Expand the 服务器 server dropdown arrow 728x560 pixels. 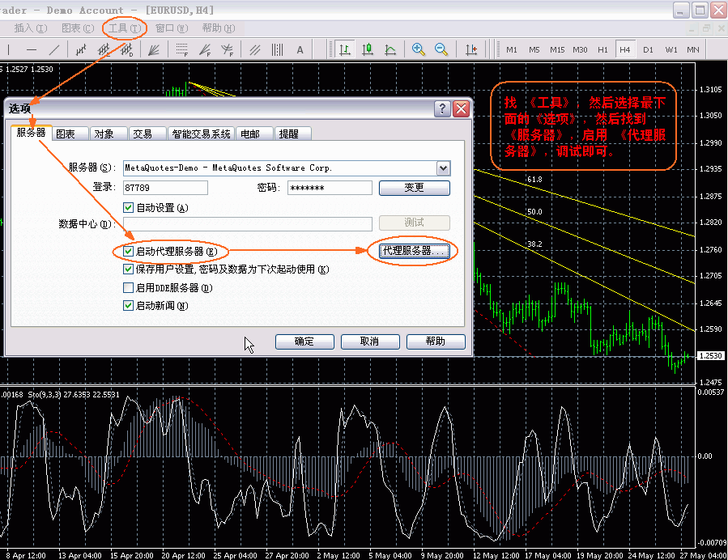444,168
